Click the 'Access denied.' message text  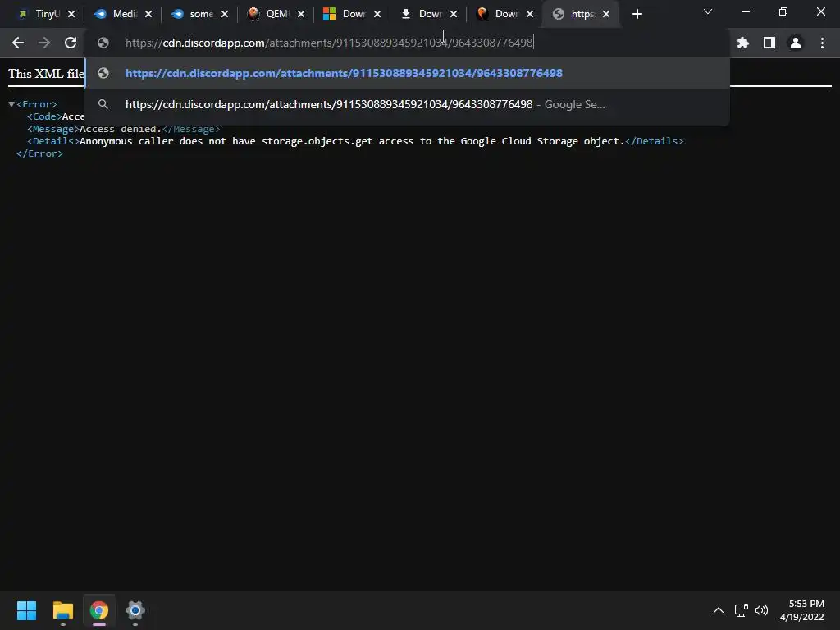121,129
